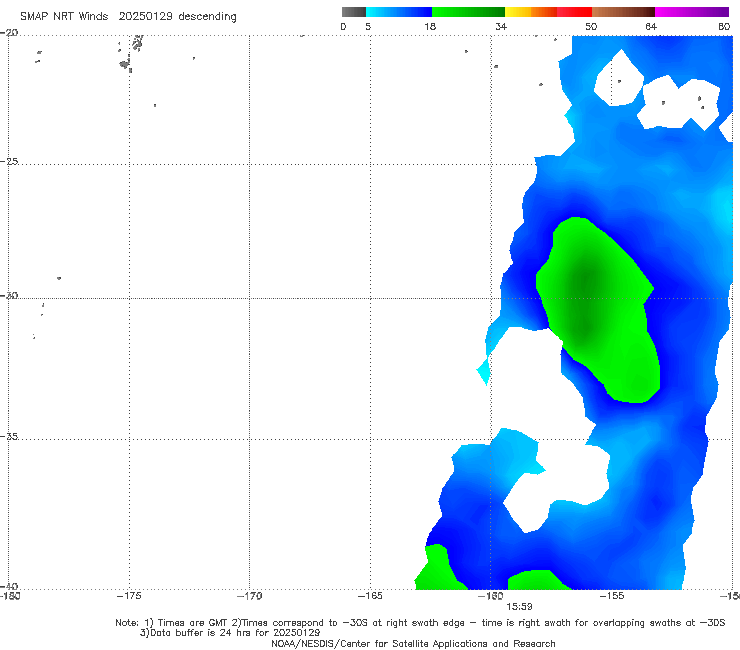The width and height of the screenshot is (740, 650).
Task: Click the longitude label '-165'
Action: pyautogui.click(x=370, y=596)
